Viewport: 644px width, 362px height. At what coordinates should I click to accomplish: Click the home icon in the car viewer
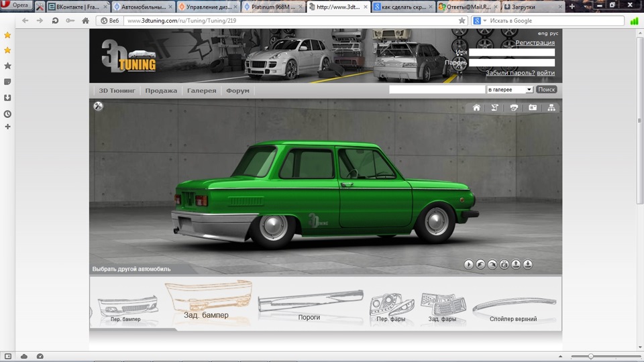476,107
